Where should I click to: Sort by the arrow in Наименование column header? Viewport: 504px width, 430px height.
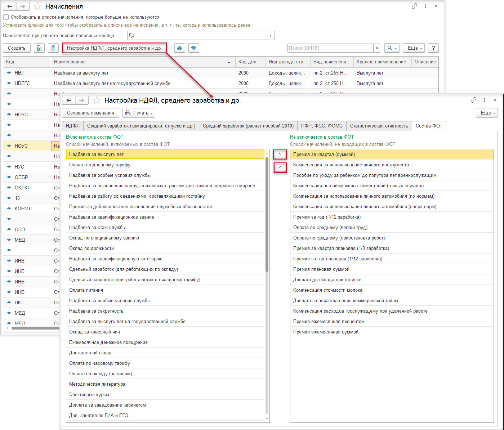[x=229, y=62]
